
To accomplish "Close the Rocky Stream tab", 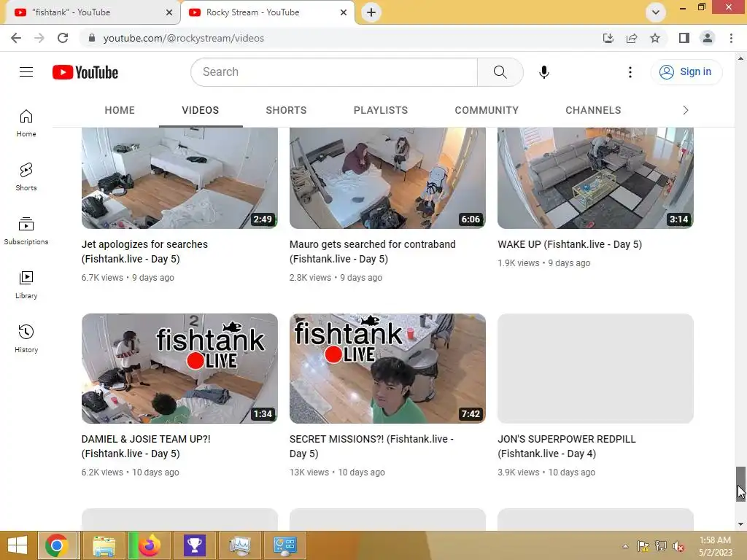I will (344, 12).
